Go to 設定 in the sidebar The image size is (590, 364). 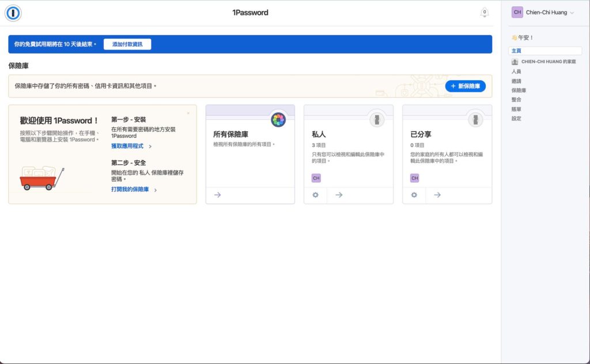[516, 118]
